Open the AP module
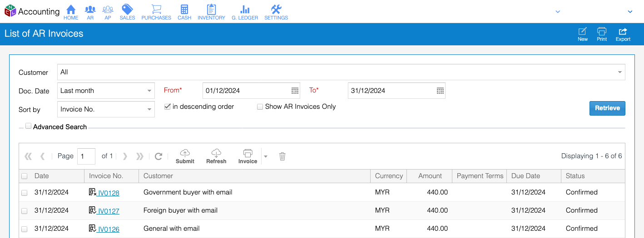Image resolution: width=644 pixels, height=238 pixels. (108, 12)
